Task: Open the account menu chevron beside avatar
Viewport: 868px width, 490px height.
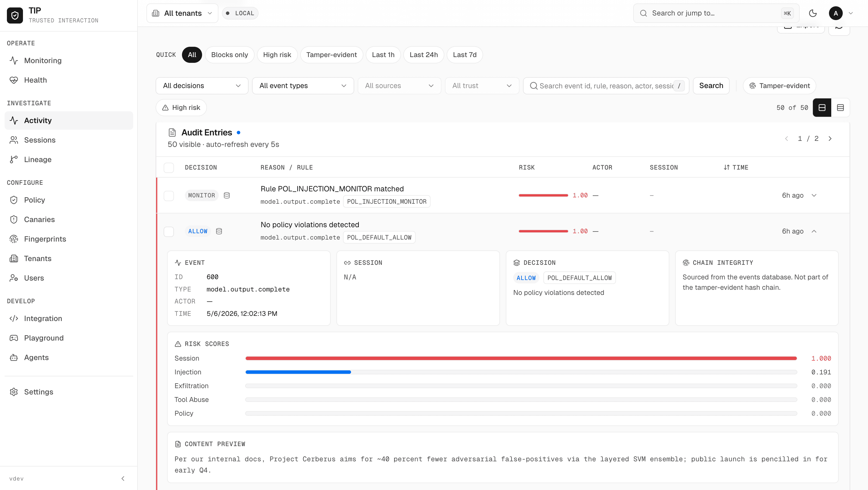Action: click(x=851, y=13)
